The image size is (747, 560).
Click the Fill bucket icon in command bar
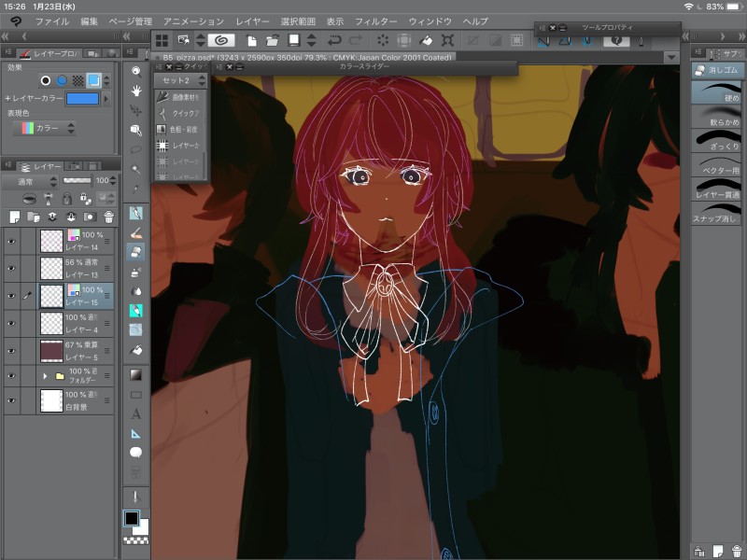[426, 40]
